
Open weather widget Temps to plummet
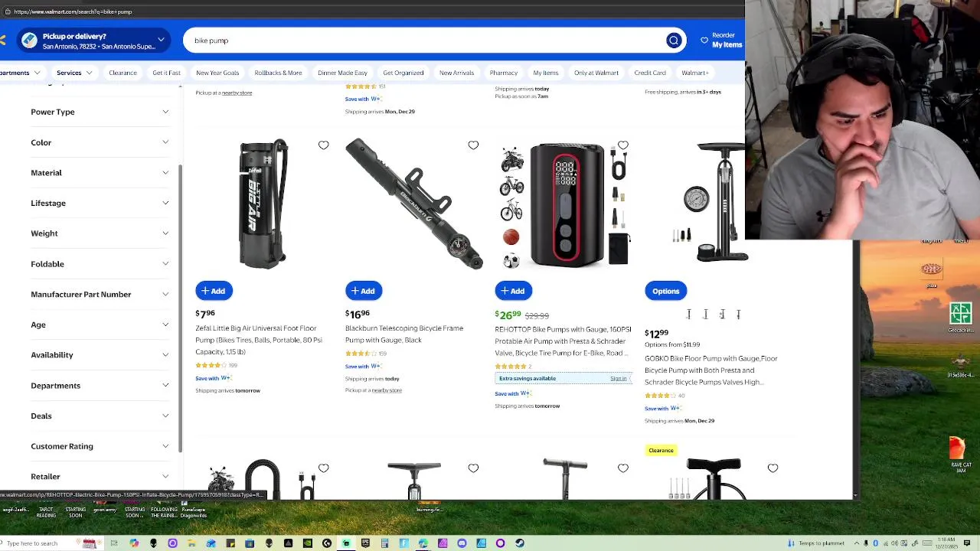pos(817,543)
